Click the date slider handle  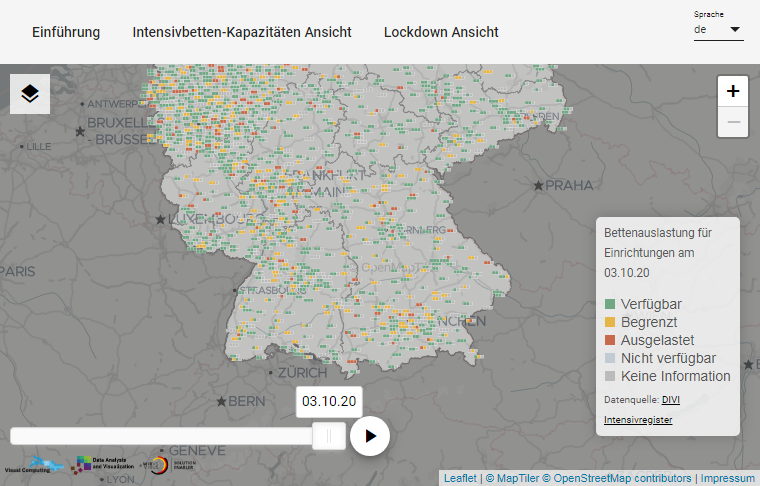click(328, 436)
